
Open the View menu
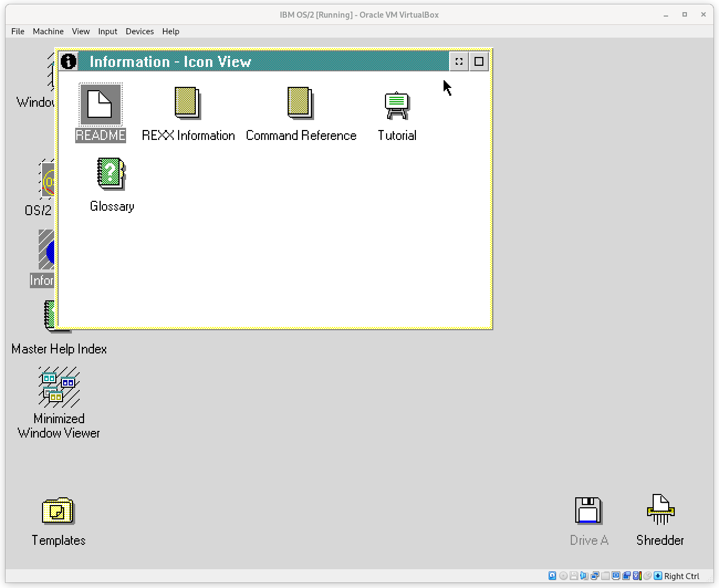pos(81,32)
